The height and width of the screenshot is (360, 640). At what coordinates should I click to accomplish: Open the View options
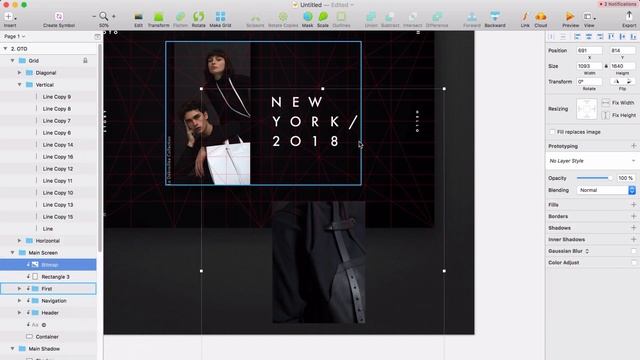589,19
